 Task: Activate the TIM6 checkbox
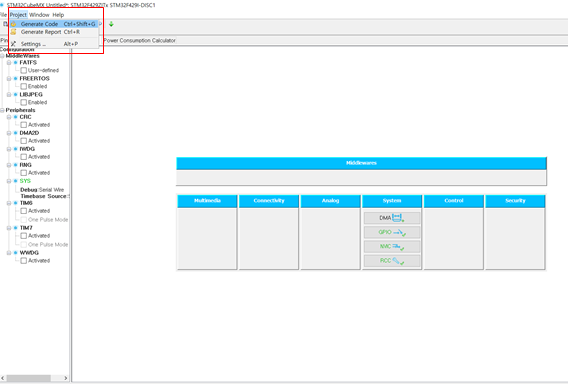click(24, 210)
